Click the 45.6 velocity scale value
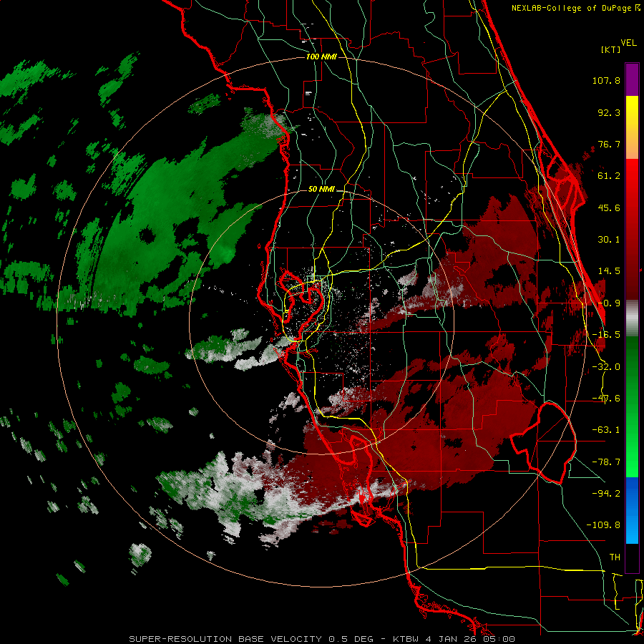This screenshot has height=644, width=644. 609,208
